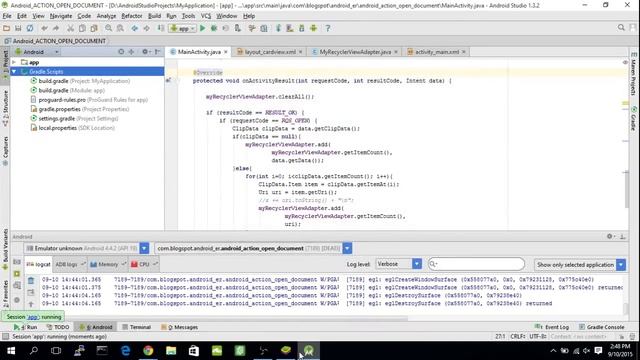Toggle tool window buttons in status bar corner
Image resolution: width=640 pixels, height=360 pixels.
5,337
